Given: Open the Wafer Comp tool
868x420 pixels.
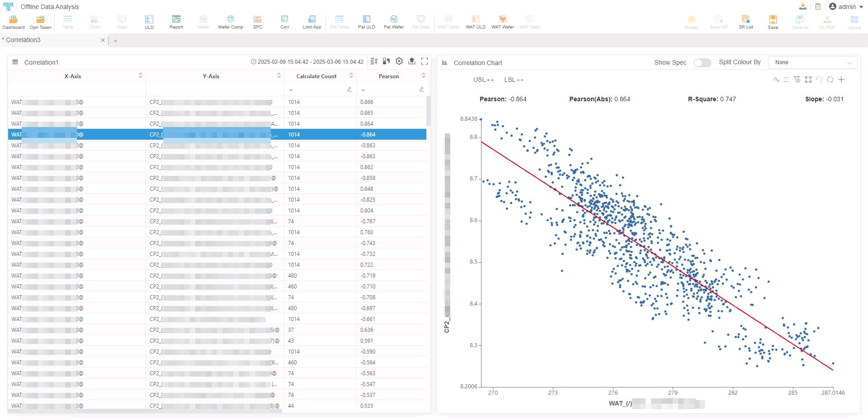Looking at the screenshot, I should click(x=230, y=21).
